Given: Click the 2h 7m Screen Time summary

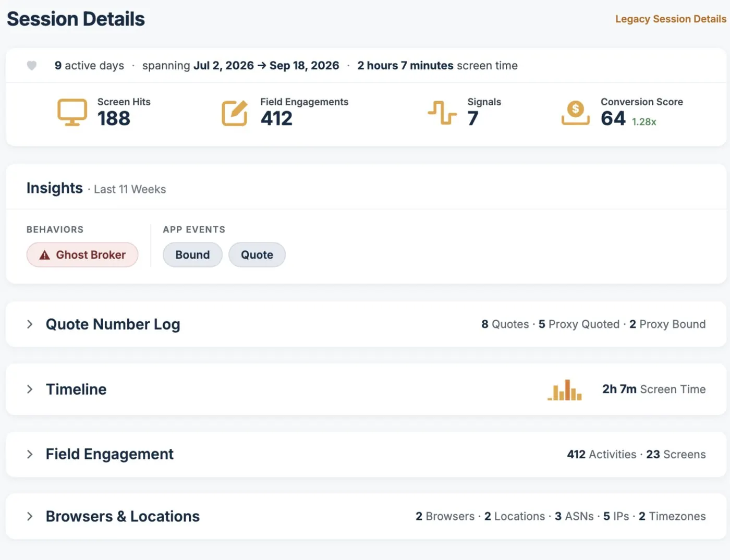Looking at the screenshot, I should pos(654,389).
